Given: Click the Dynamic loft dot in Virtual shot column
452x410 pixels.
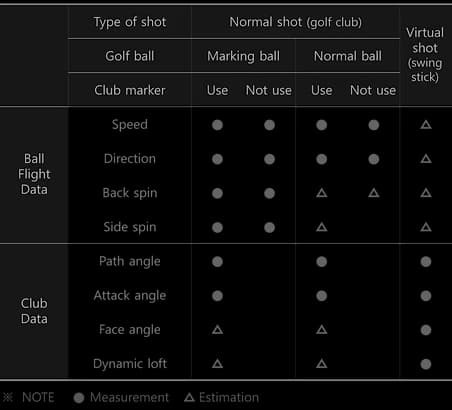Looking at the screenshot, I should click(426, 364).
